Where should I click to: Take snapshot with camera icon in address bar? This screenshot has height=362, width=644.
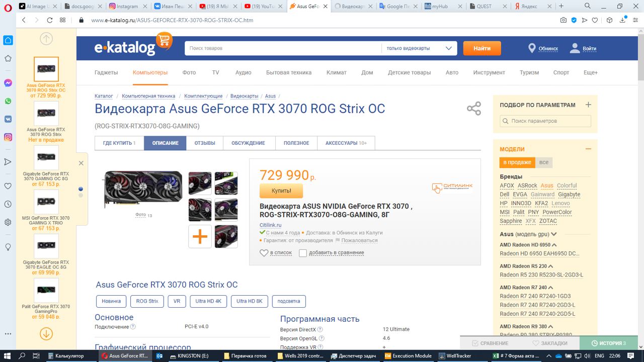(563, 20)
